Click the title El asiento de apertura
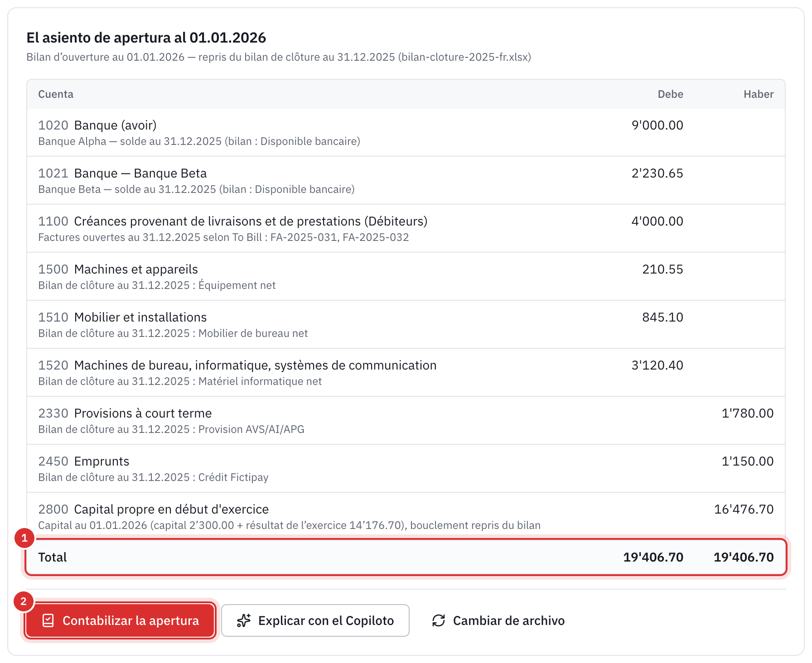The width and height of the screenshot is (812, 663). [146, 38]
